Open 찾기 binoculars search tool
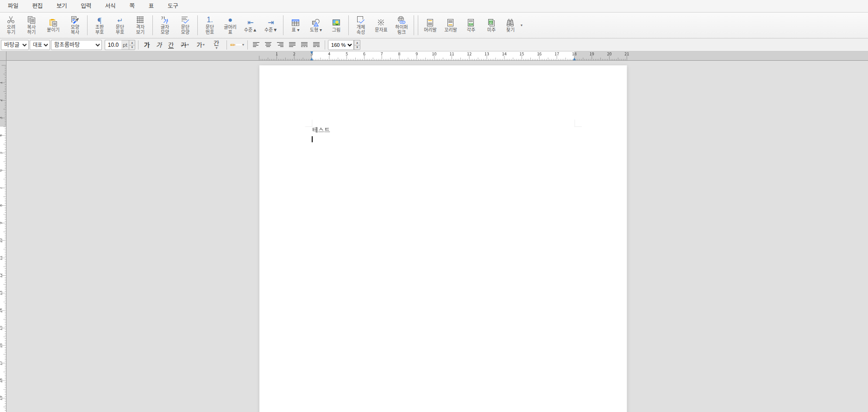Viewport: 868px width, 412px height. [x=510, y=25]
